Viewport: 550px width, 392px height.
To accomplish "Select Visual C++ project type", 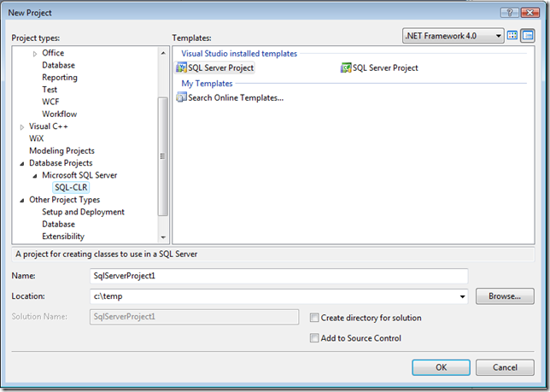I will pyautogui.click(x=49, y=126).
